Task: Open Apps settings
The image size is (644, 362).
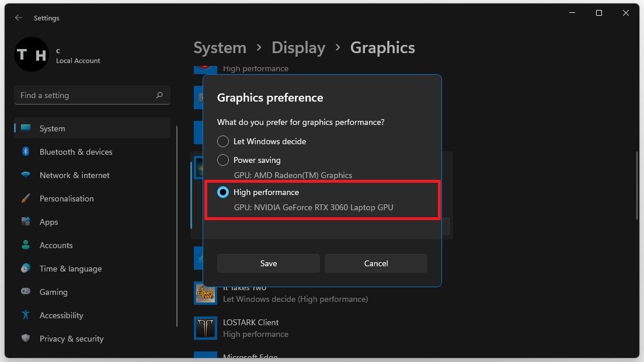Action: click(92, 222)
